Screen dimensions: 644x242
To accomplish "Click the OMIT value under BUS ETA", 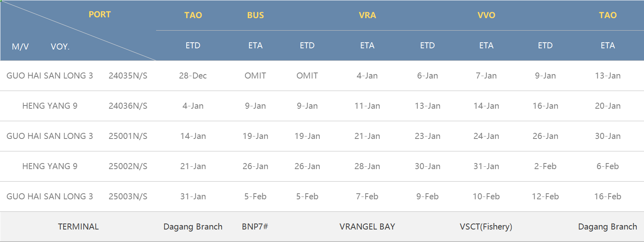I will click(x=255, y=76).
